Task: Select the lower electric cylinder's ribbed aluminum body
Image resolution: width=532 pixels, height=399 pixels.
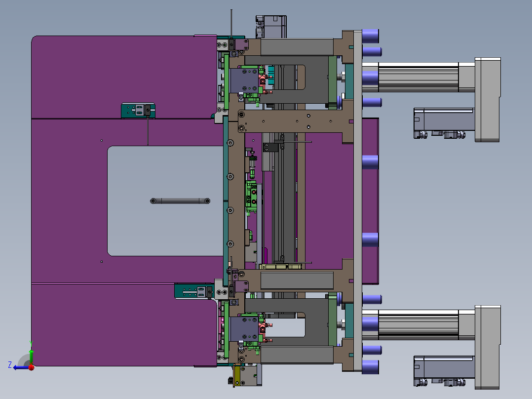Action: point(418,325)
